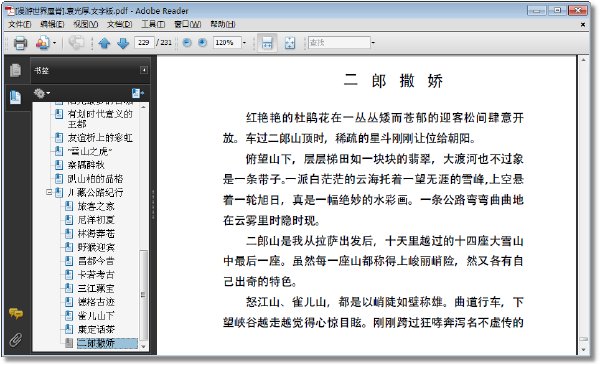Image resolution: width=600 pixels, height=366 pixels.
Task: Maximize the Adobe Reader window
Action: point(557,10)
